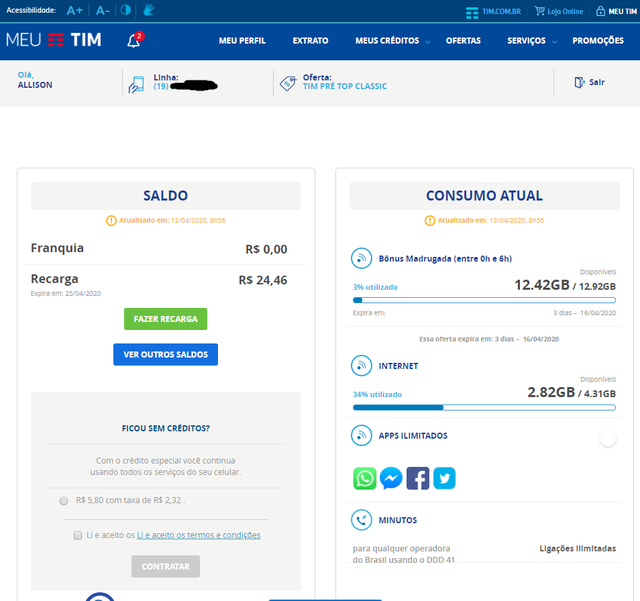This screenshot has width=640, height=601.
Task: Click the APPS ILIMITADOS data icon
Action: 361,435
